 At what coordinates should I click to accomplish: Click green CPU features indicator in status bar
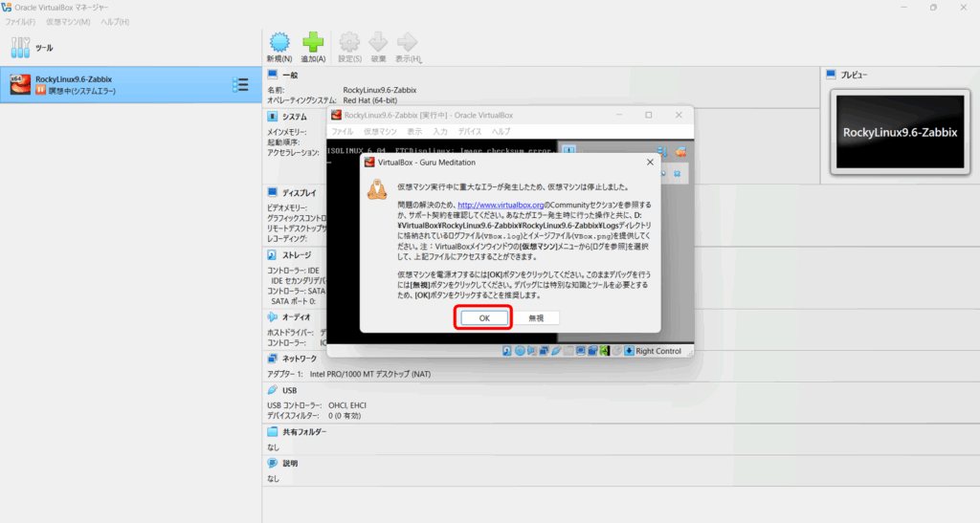(x=605, y=351)
